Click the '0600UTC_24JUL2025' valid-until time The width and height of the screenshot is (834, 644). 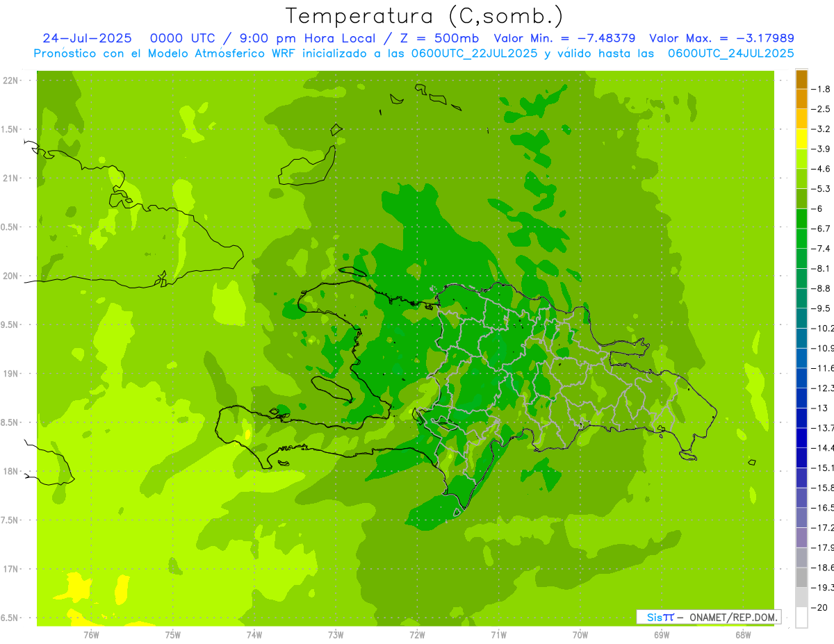tap(731, 53)
